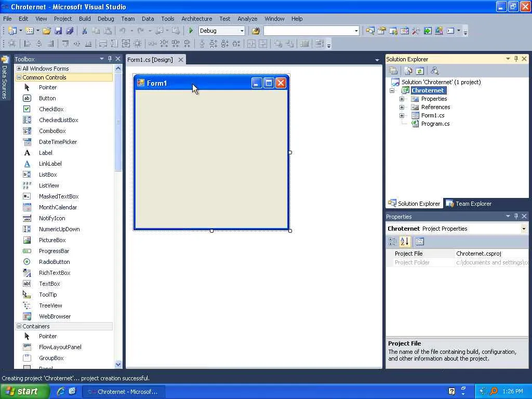
Task: Collapse the Containers toolbox group
Action: 19,326
